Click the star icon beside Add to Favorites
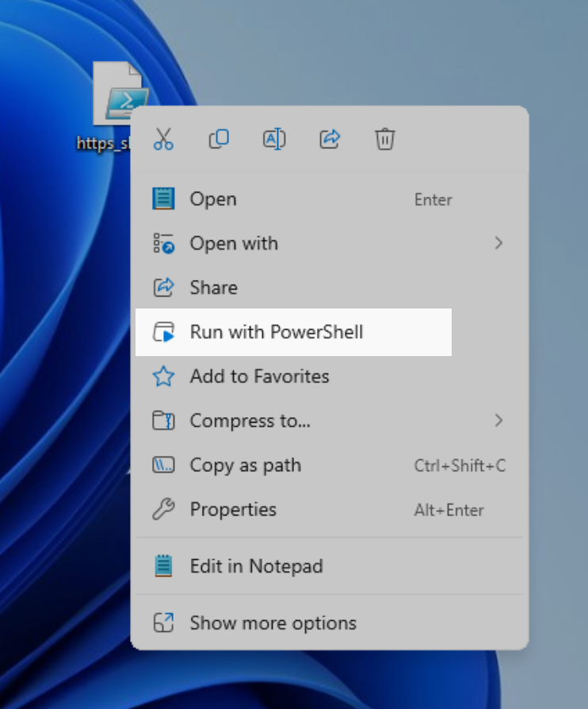Viewport: 588px width, 709px height. point(163,377)
